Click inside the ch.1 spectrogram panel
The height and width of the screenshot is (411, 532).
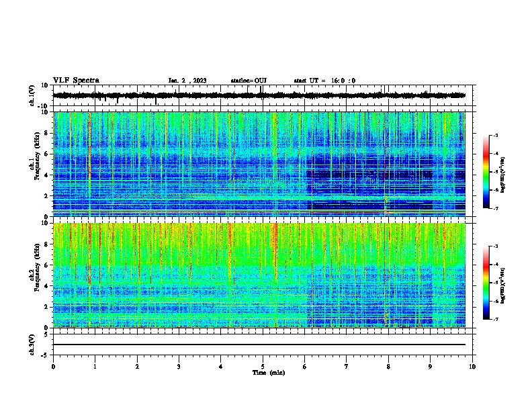tap(259, 164)
